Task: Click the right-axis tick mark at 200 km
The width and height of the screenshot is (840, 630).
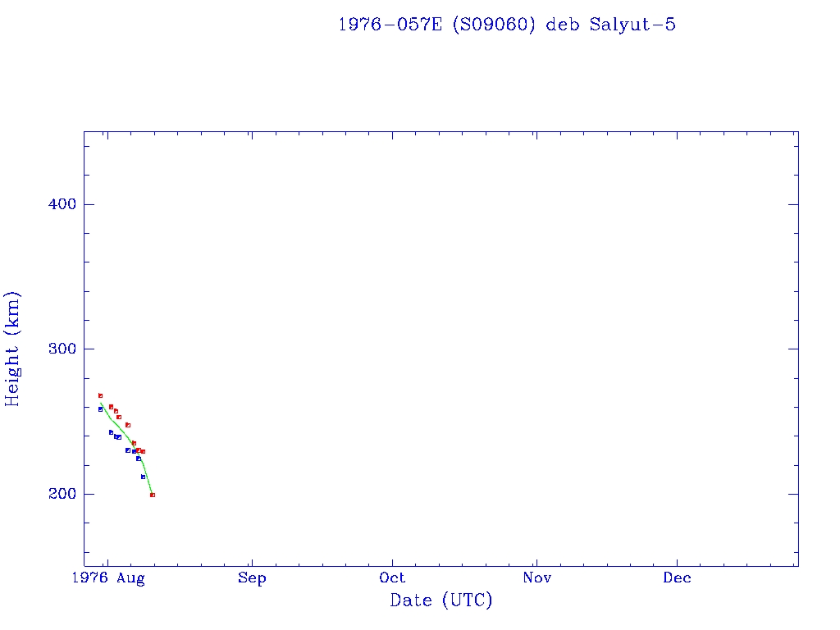Action: [x=792, y=494]
